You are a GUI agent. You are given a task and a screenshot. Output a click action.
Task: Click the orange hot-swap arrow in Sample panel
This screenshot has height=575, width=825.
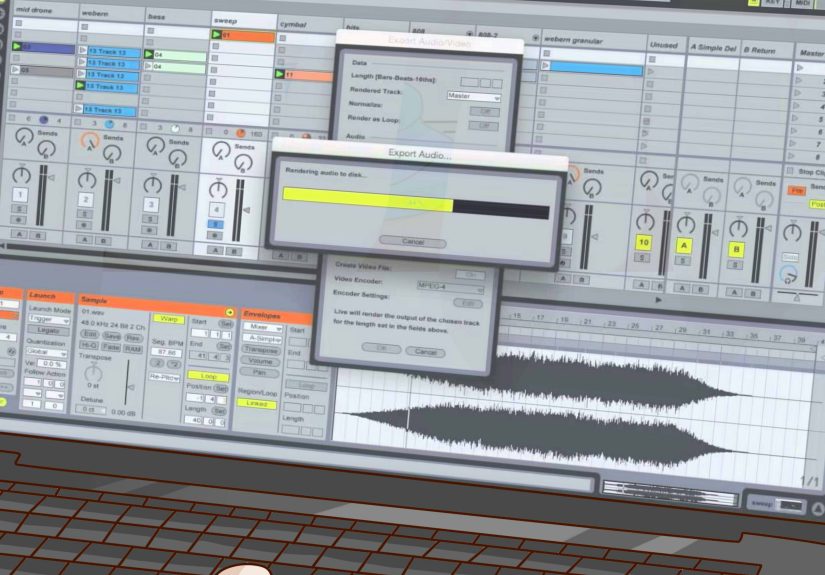(x=230, y=312)
